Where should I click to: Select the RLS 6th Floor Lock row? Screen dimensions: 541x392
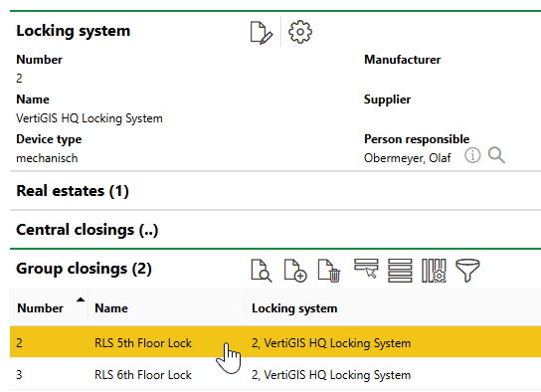click(x=275, y=374)
